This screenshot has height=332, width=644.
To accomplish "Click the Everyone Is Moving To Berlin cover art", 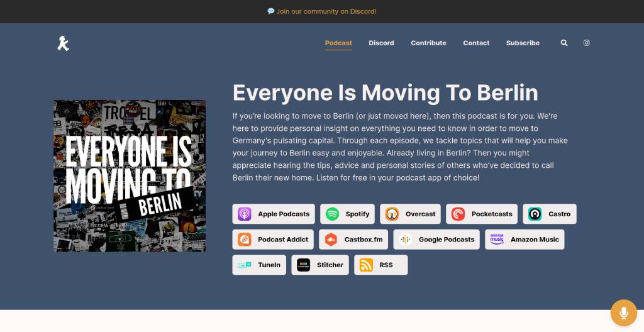I will [x=130, y=176].
